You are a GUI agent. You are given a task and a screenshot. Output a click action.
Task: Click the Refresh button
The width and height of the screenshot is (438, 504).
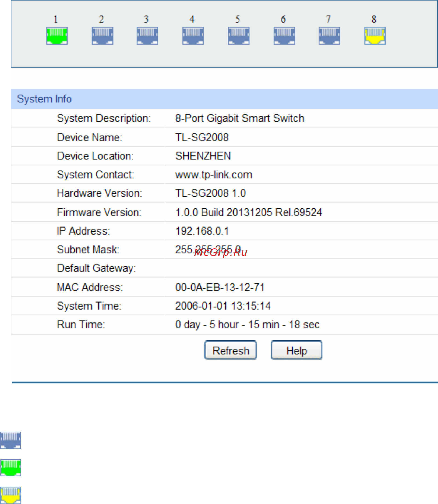[x=231, y=350]
